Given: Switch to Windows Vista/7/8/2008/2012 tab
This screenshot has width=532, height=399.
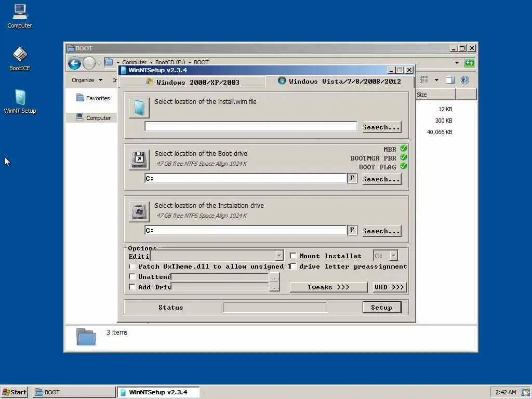Looking at the screenshot, I should [340, 82].
